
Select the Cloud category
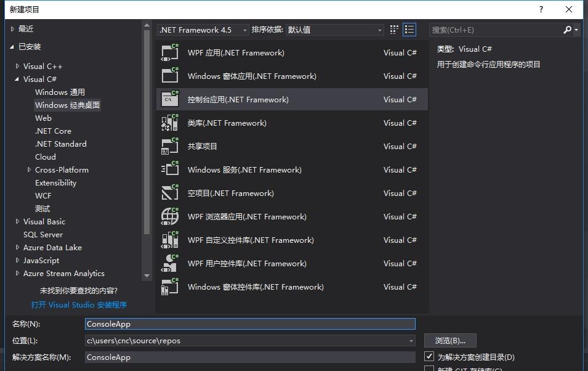point(46,157)
